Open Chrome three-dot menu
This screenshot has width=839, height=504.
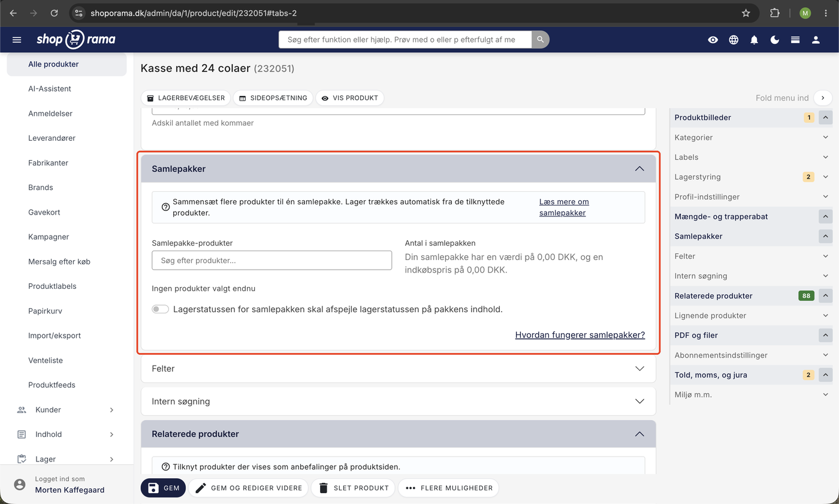[x=826, y=13]
